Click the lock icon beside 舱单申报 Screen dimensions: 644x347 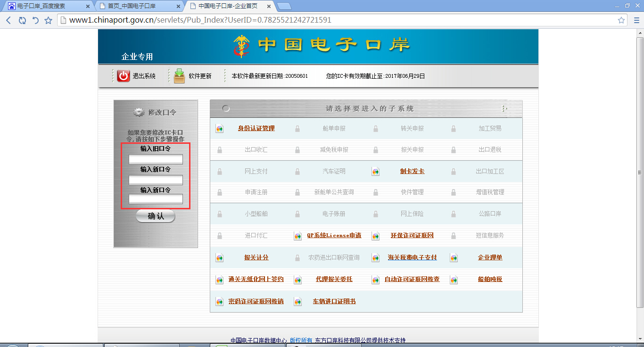click(x=297, y=129)
